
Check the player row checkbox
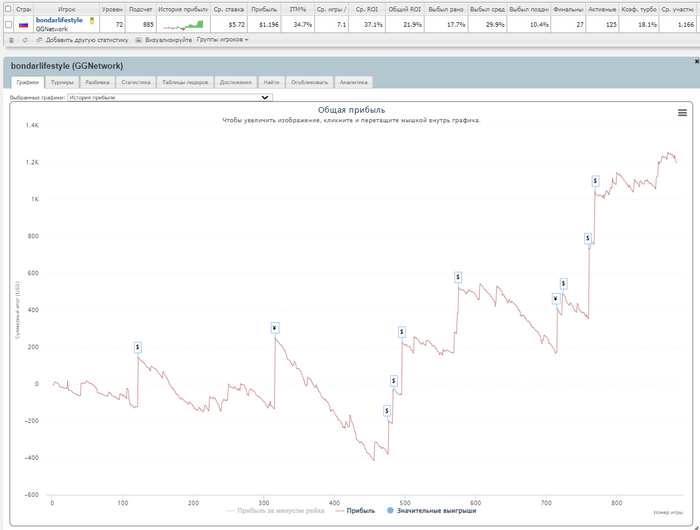9,24
